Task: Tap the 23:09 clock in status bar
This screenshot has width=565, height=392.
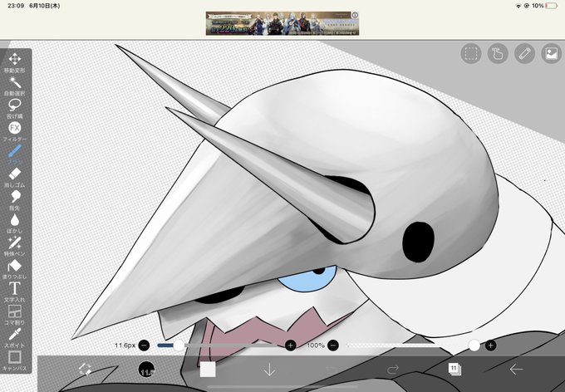Action: coord(16,6)
